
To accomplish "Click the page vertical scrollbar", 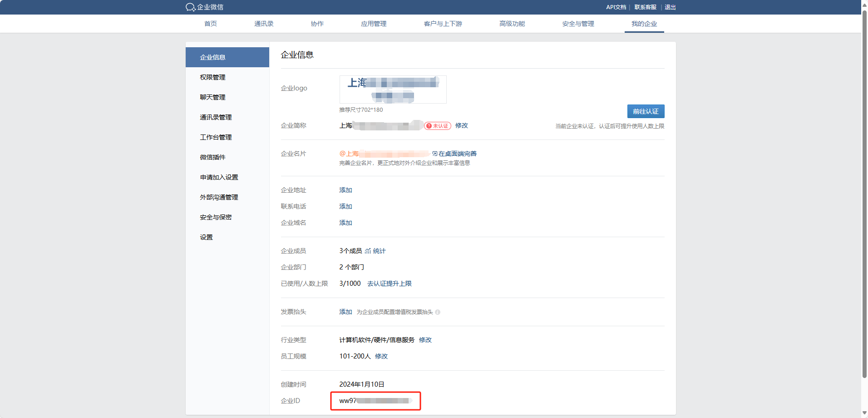I will point(864,182).
